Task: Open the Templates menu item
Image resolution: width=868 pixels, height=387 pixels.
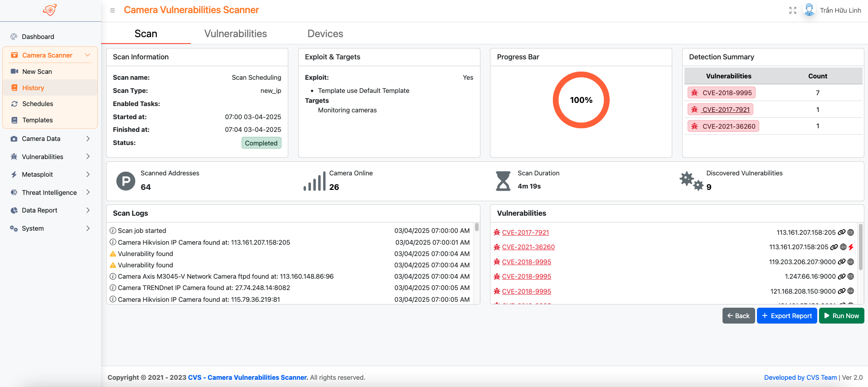Action: [50, 120]
